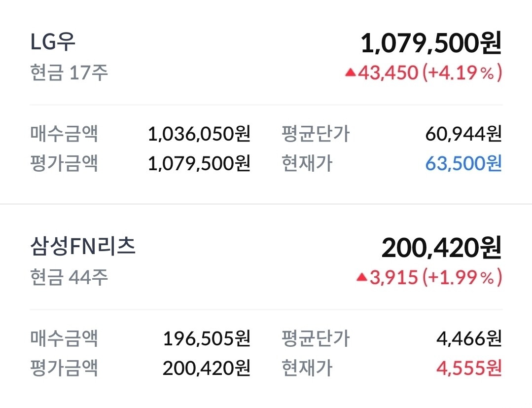
Task: Select the 현금 17주 holding quantity
Action: point(69,73)
